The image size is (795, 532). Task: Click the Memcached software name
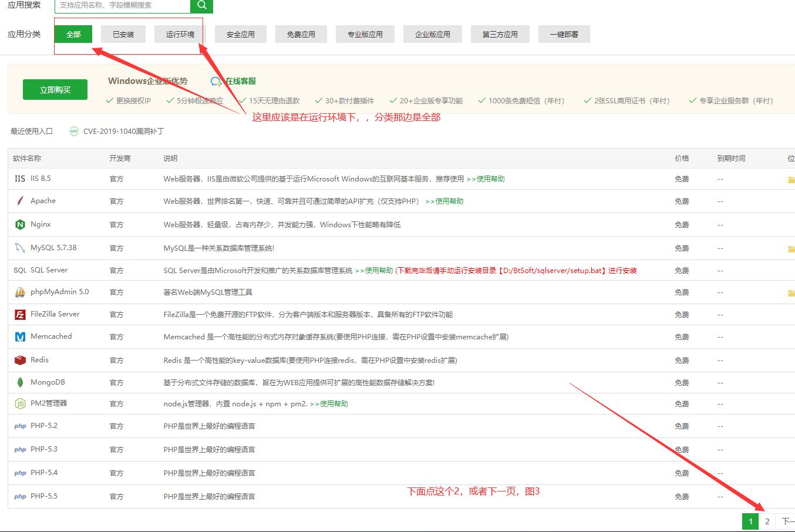tap(51, 336)
